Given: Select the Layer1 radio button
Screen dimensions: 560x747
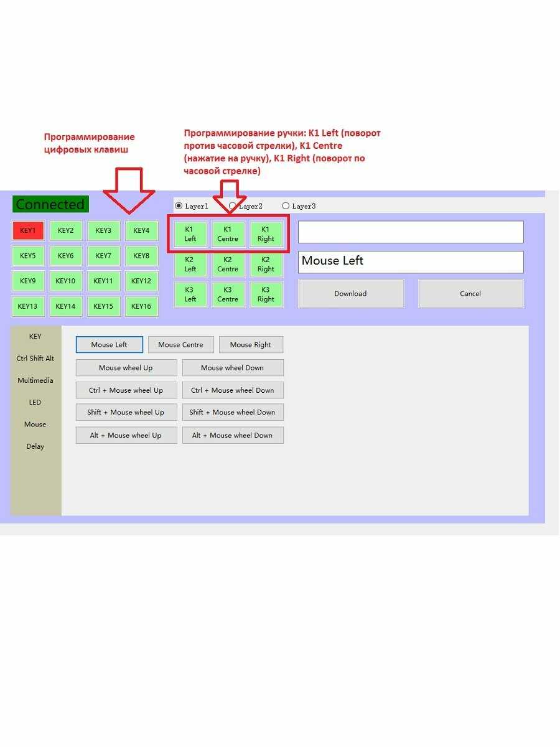Looking at the screenshot, I should pos(179,206).
